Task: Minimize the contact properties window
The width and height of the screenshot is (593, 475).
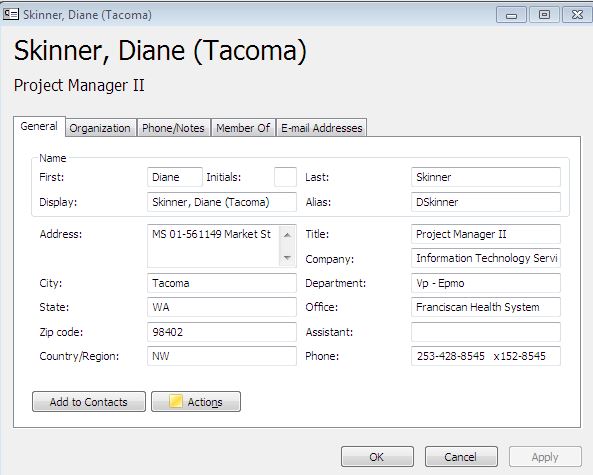Action: click(511, 15)
